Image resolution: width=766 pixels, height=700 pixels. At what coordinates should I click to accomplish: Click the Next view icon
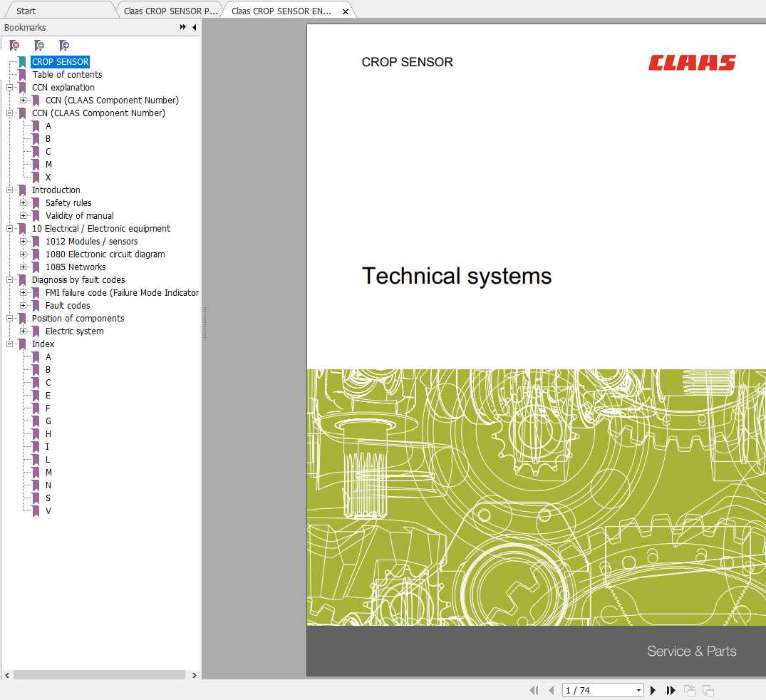(x=708, y=690)
